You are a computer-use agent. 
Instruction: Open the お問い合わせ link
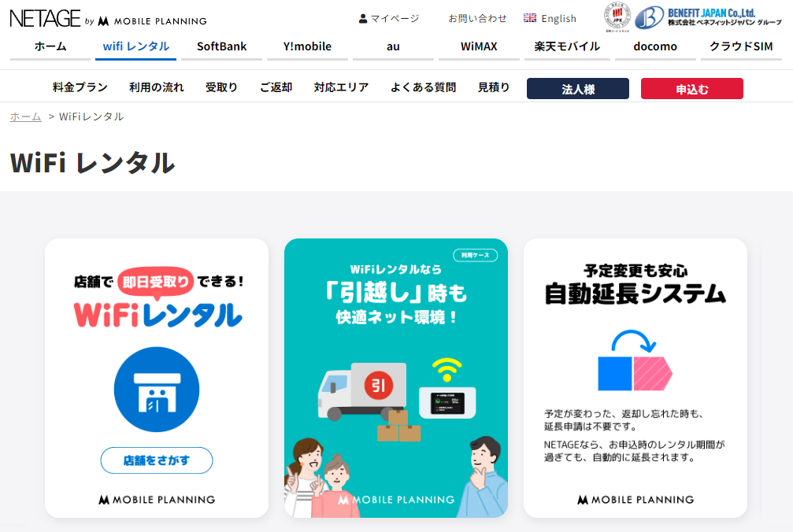477,19
